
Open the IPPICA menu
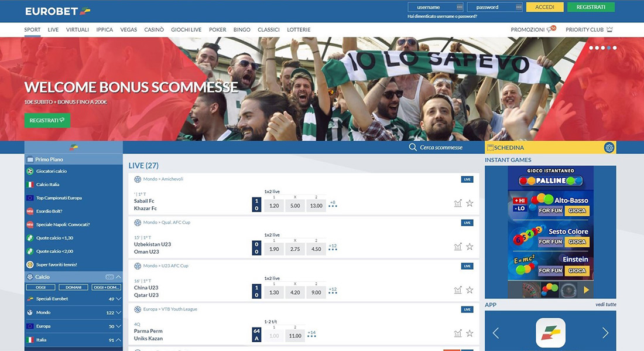[x=104, y=30]
